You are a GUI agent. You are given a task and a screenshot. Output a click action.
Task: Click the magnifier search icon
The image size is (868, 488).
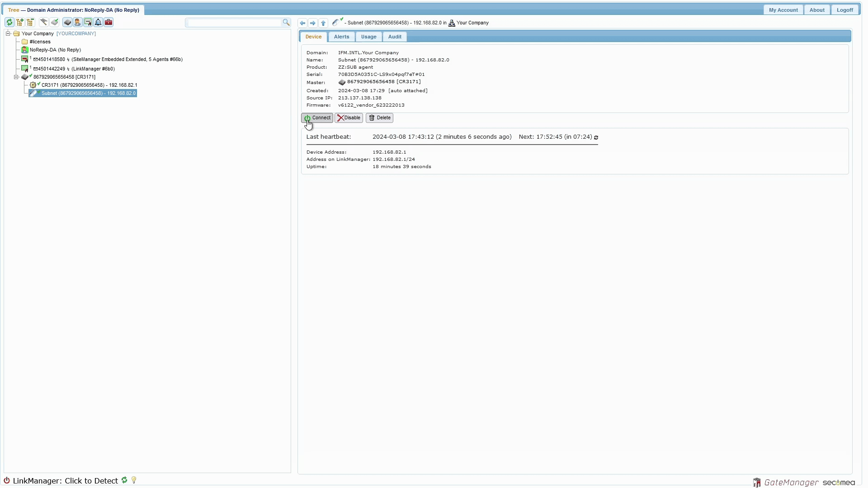(286, 22)
